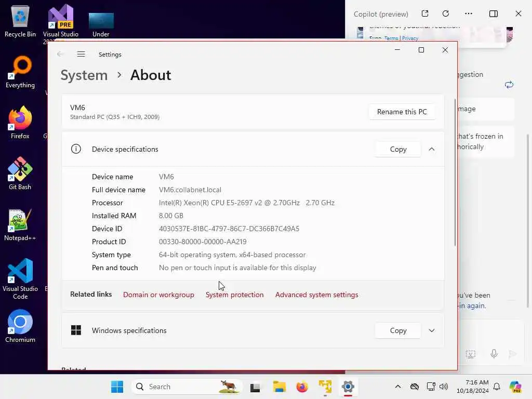The image size is (532, 399).
Task: Open the Chromium desktop shortcut
Action: tap(20, 326)
